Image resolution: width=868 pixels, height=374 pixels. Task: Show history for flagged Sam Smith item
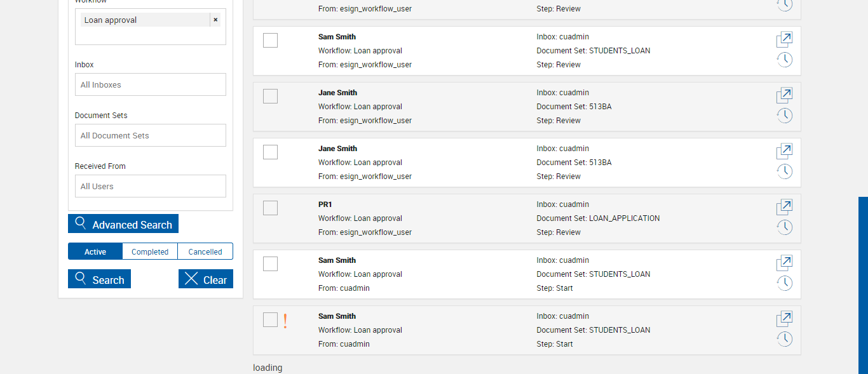785,338
